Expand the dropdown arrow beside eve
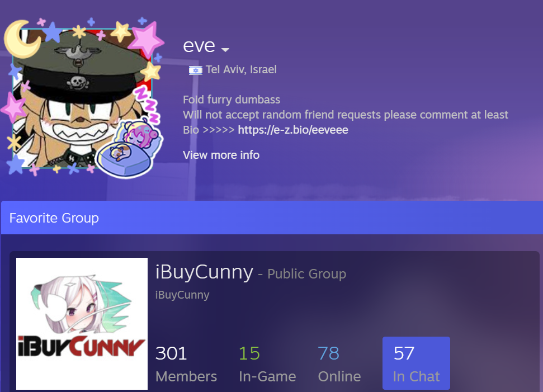This screenshot has width=543, height=392. pos(225,50)
